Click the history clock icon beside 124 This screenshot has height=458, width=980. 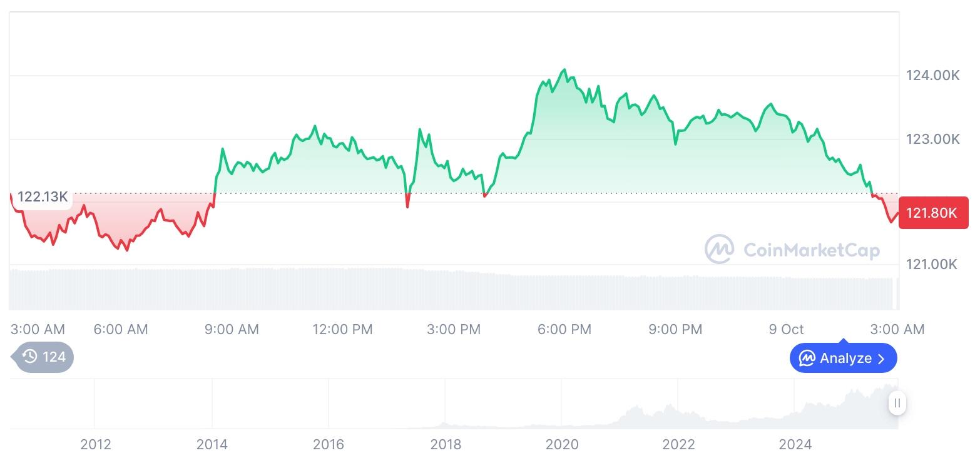(30, 357)
